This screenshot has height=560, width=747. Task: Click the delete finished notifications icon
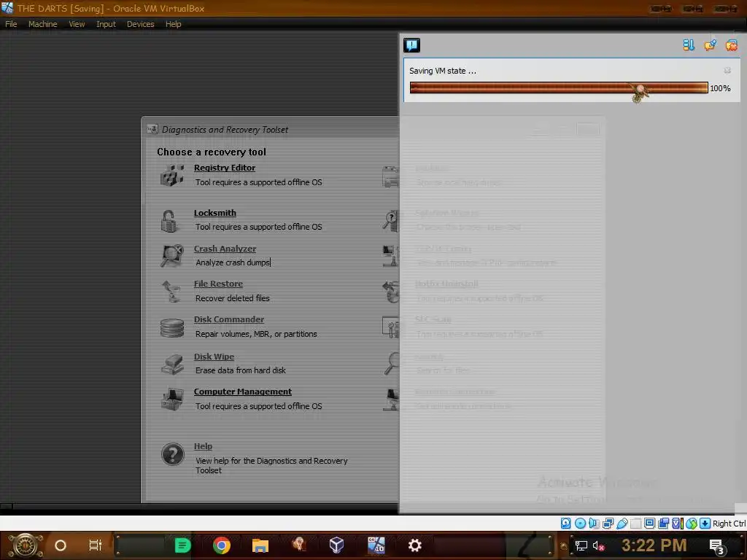tap(731, 45)
